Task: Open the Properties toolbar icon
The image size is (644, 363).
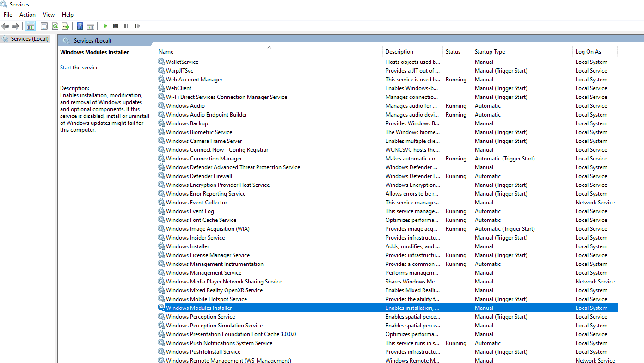Action: click(x=44, y=26)
